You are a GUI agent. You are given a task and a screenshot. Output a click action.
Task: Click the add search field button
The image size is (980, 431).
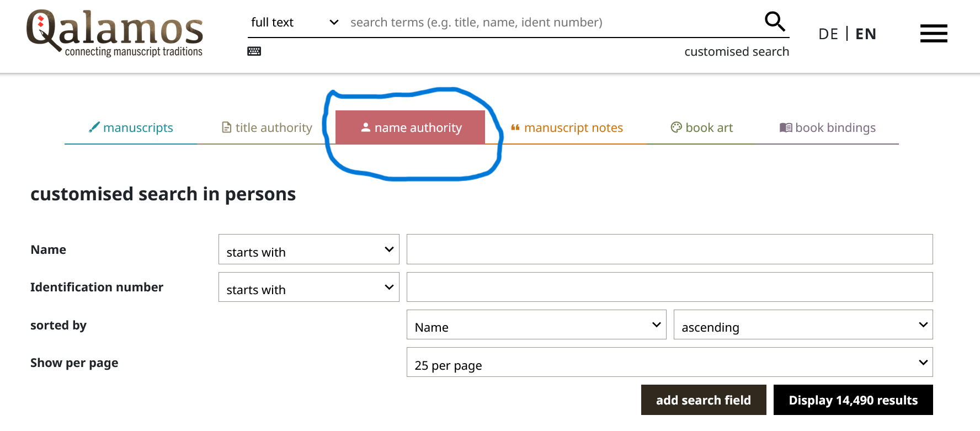[x=703, y=400]
